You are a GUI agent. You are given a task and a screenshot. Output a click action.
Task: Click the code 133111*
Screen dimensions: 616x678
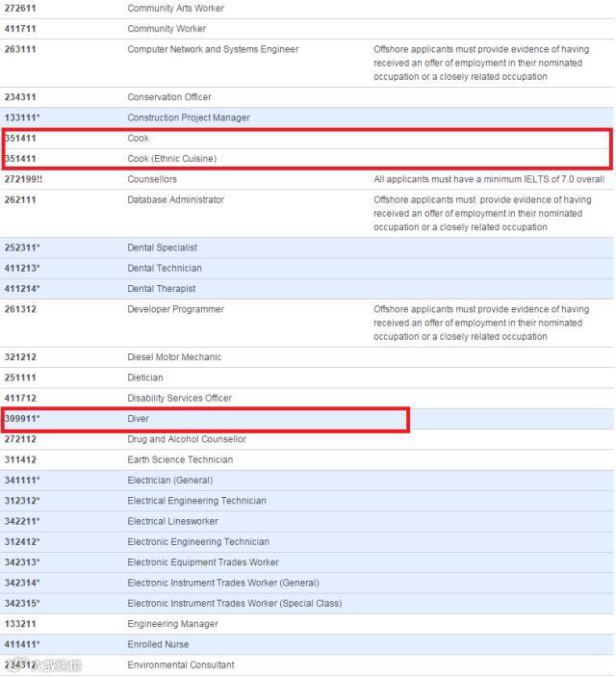pos(22,117)
